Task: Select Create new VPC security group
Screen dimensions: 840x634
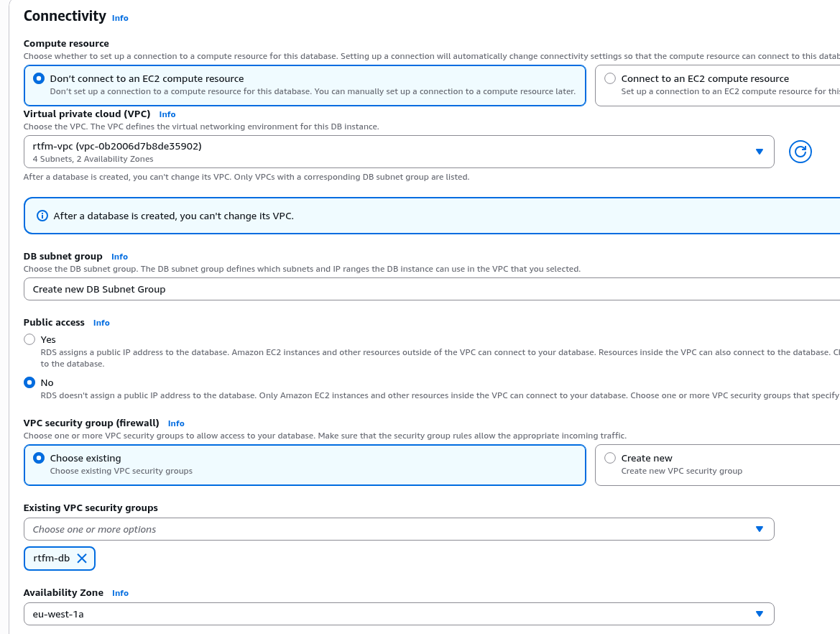Action: [x=610, y=458]
